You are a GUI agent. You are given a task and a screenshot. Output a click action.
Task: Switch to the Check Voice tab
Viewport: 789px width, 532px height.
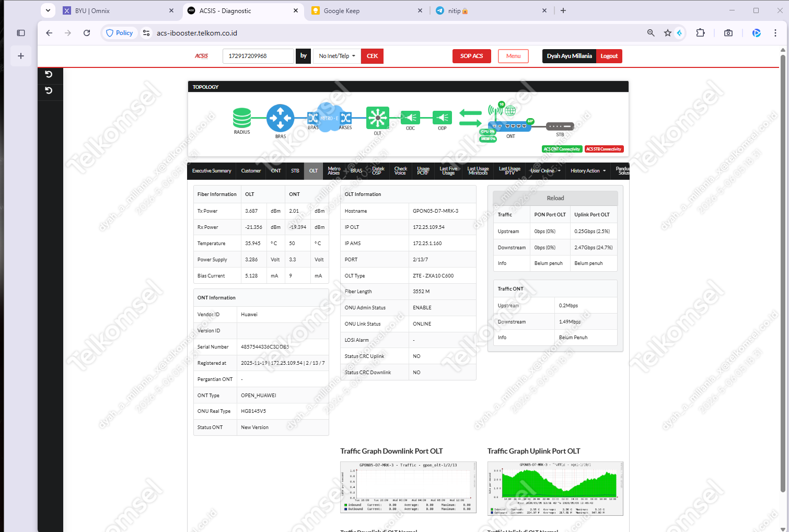400,171
